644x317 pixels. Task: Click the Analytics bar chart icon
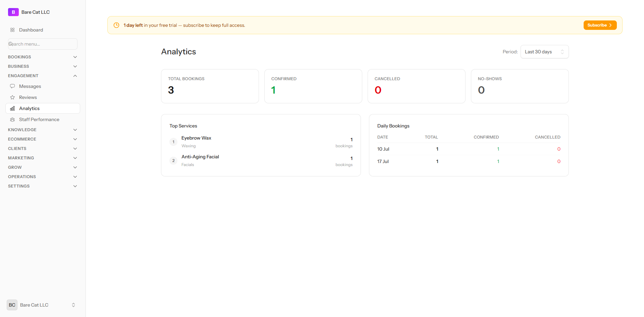12,108
